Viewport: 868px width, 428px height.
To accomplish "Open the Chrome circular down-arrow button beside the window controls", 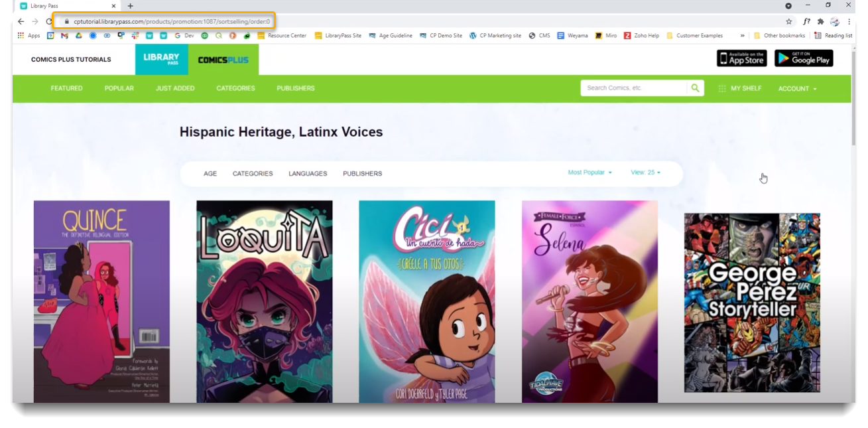I will [x=788, y=5].
